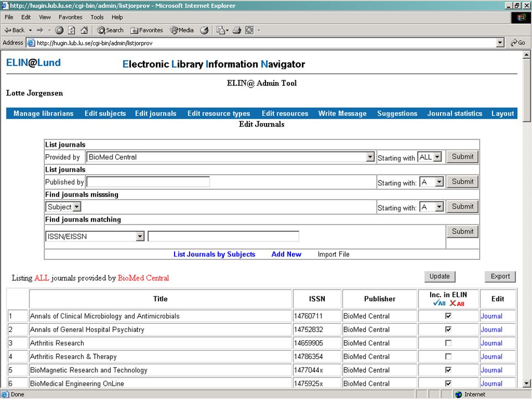This screenshot has height=399, width=532.
Task: Submit the Published by search
Action: pyautogui.click(x=462, y=182)
